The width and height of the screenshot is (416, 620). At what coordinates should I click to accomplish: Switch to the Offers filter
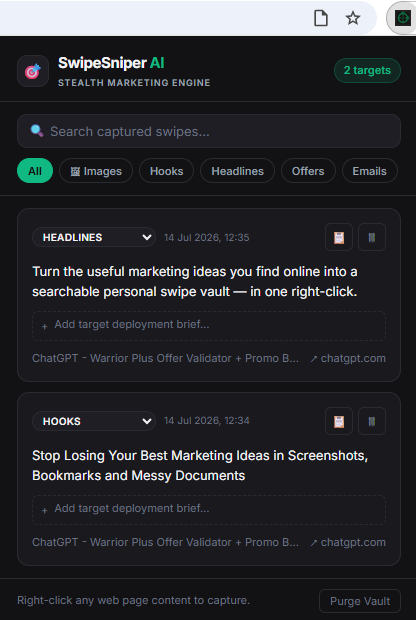(308, 171)
